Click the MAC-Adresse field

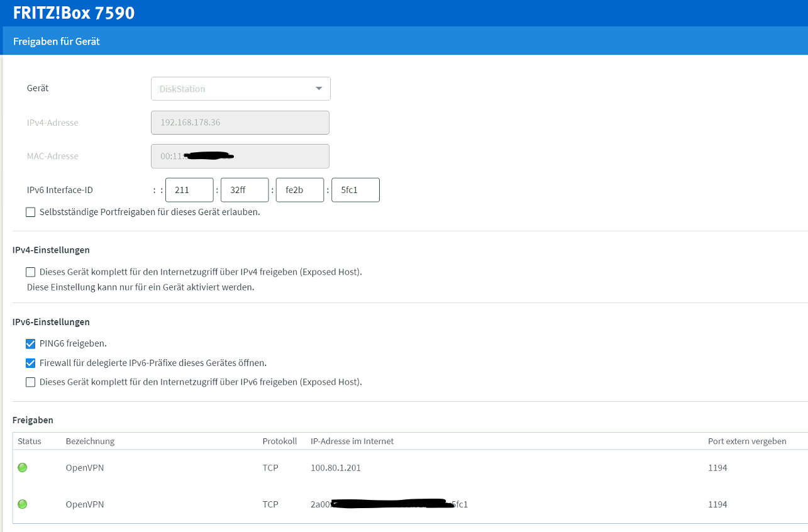tap(240, 157)
